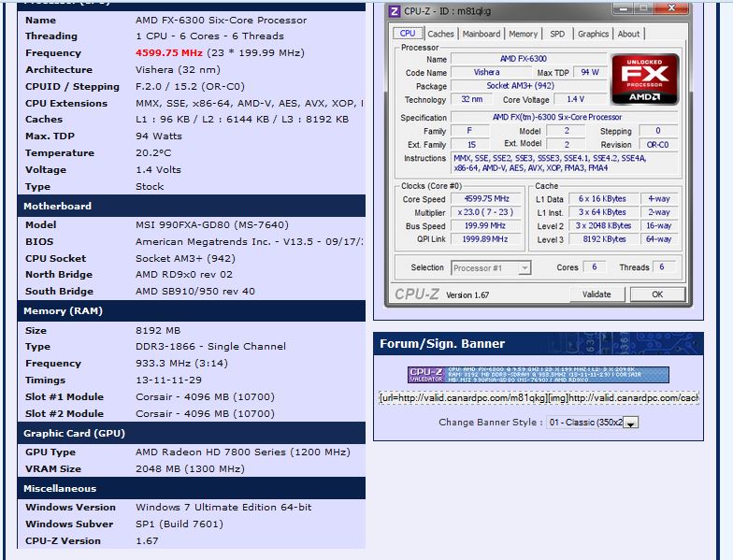Image resolution: width=733 pixels, height=560 pixels.
Task: Click the Level 2 3 x 2048 KBytes field
Action: [x=602, y=226]
